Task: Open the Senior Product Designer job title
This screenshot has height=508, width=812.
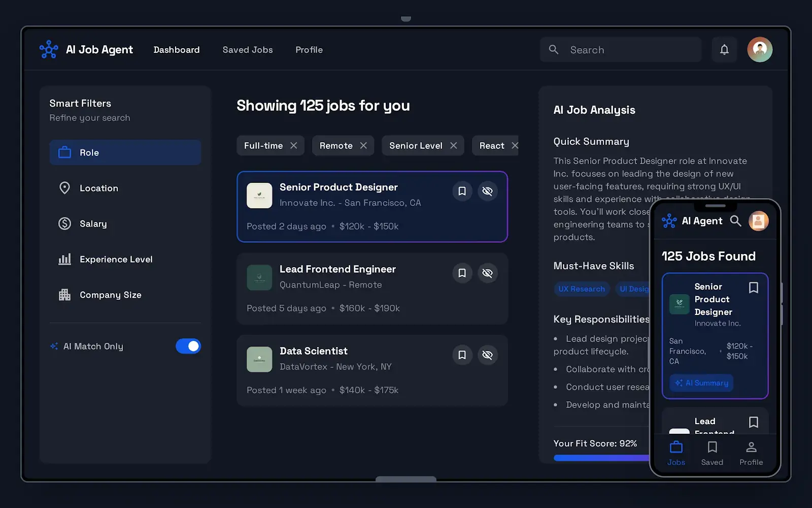Action: click(x=339, y=187)
